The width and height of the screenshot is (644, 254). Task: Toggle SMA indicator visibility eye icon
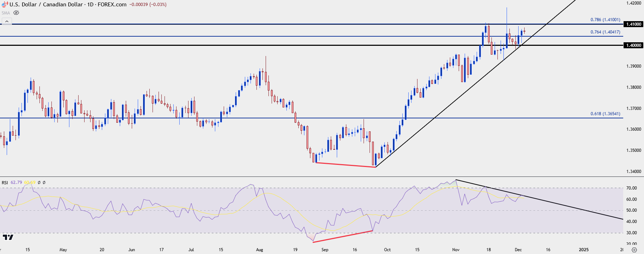click(16, 13)
